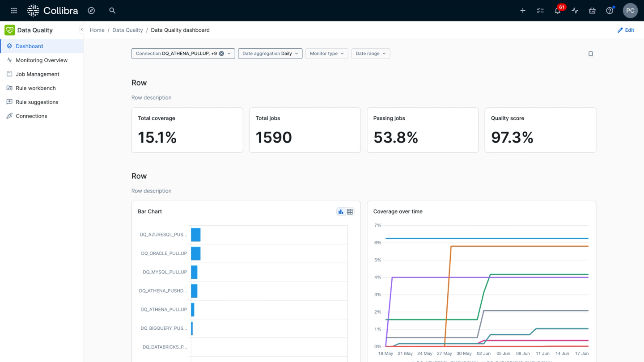Click the search magnifier icon
The image size is (644, 362).
tap(112, 10)
